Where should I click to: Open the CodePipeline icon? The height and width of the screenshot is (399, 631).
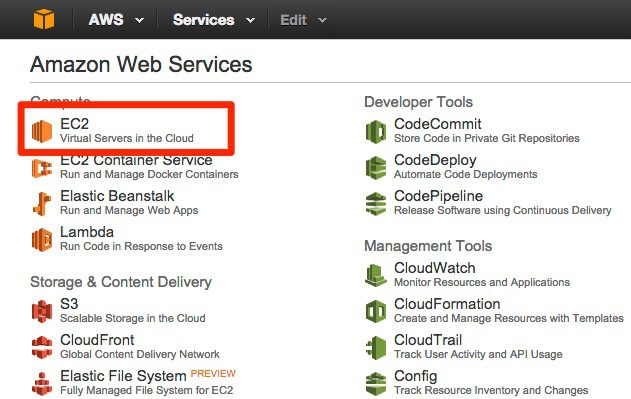coord(376,203)
